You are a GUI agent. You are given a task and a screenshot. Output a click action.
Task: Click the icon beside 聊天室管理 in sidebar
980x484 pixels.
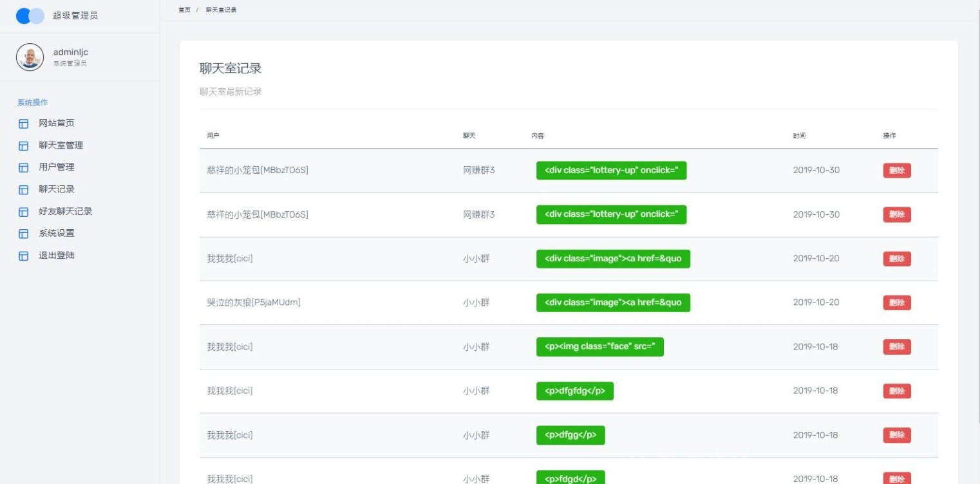pos(24,145)
